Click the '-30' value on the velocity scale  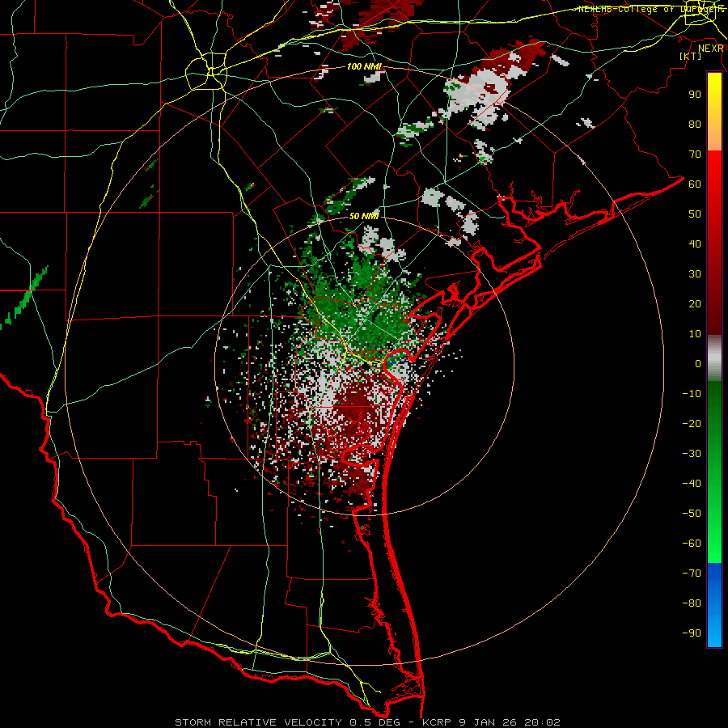[x=692, y=454]
